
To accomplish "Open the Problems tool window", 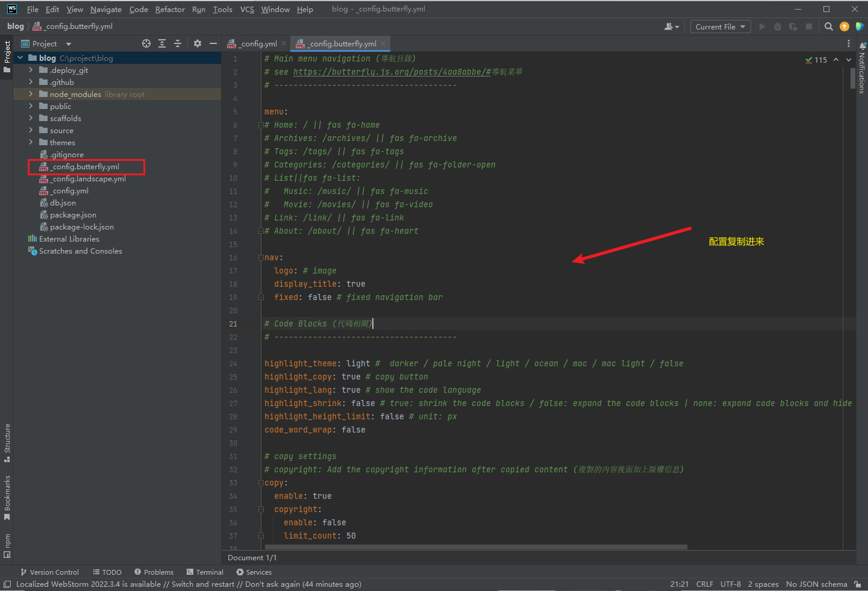I will (154, 572).
